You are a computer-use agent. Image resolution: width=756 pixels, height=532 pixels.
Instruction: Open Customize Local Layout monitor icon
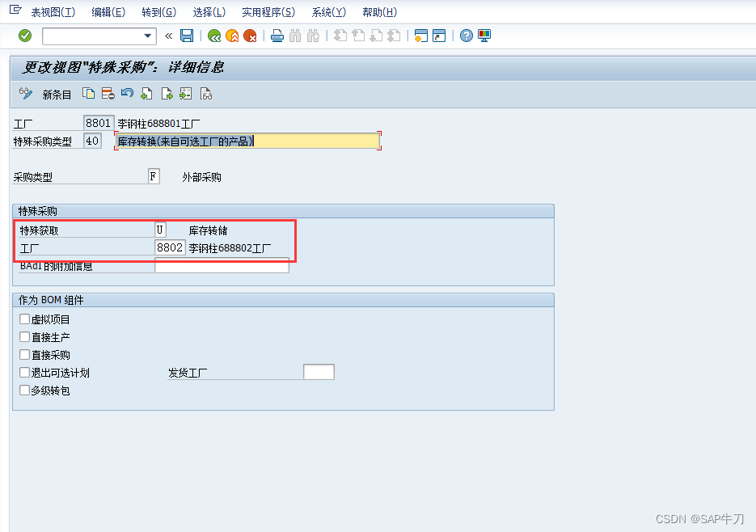[484, 36]
